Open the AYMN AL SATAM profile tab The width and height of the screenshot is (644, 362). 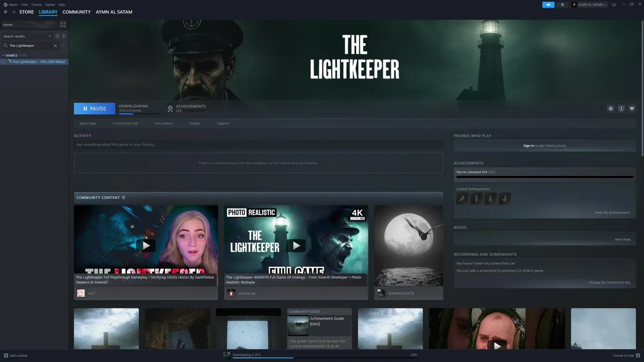coord(114,12)
